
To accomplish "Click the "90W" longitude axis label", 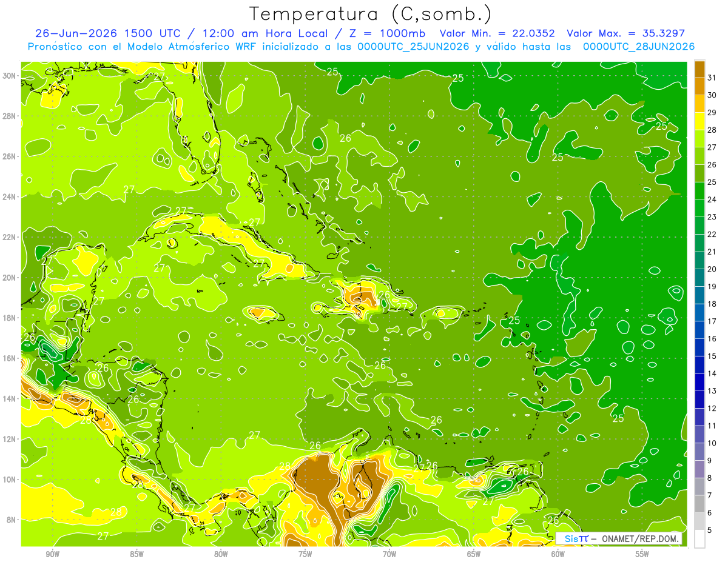I will [x=53, y=554].
